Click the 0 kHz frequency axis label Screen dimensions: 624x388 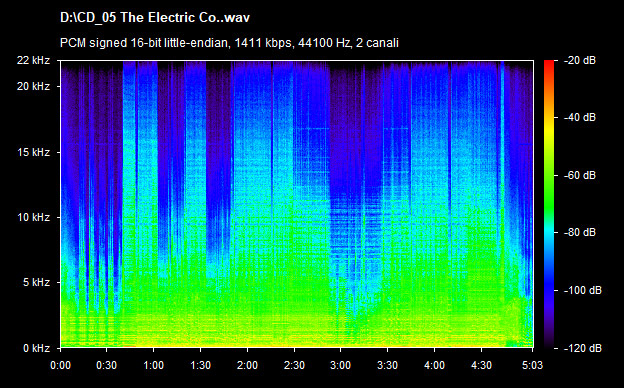pyautogui.click(x=36, y=349)
